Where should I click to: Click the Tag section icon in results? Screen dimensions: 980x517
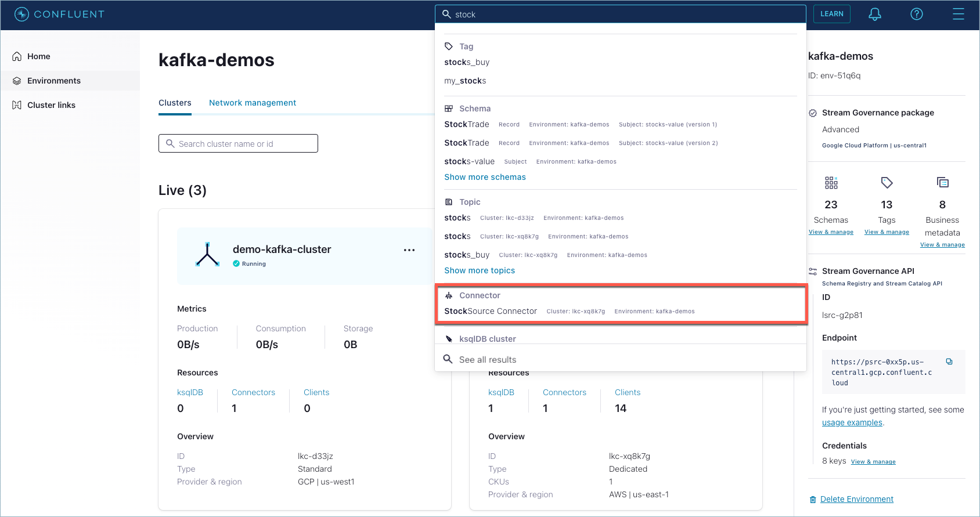click(x=449, y=46)
